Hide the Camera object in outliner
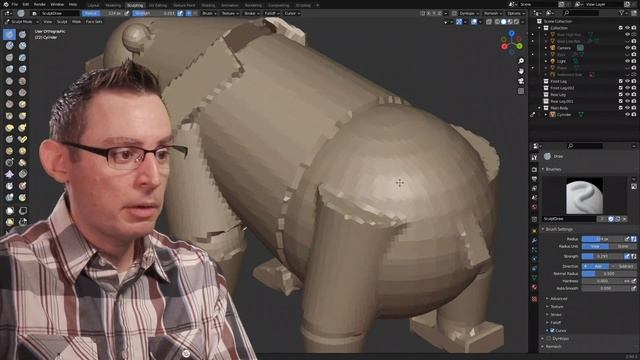The image size is (640, 360). tap(627, 48)
